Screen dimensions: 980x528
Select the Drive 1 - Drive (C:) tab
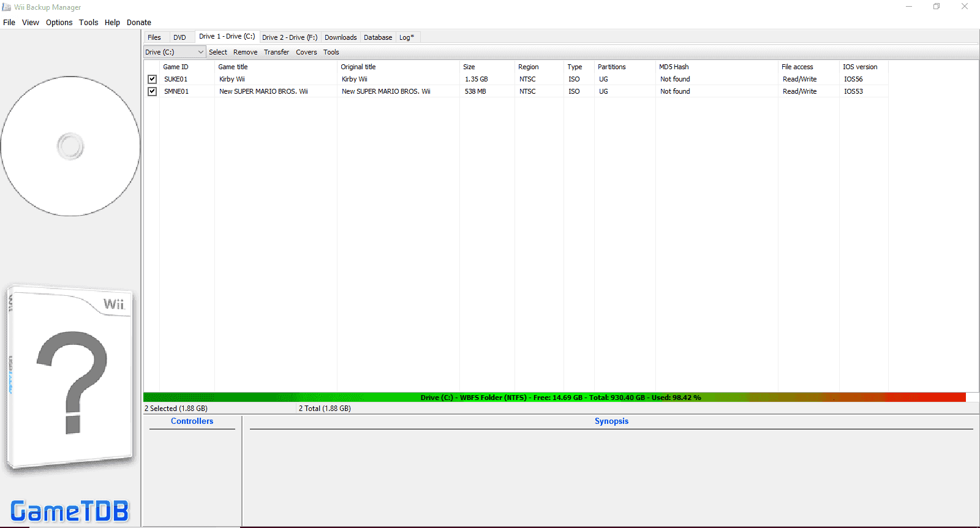pos(227,37)
